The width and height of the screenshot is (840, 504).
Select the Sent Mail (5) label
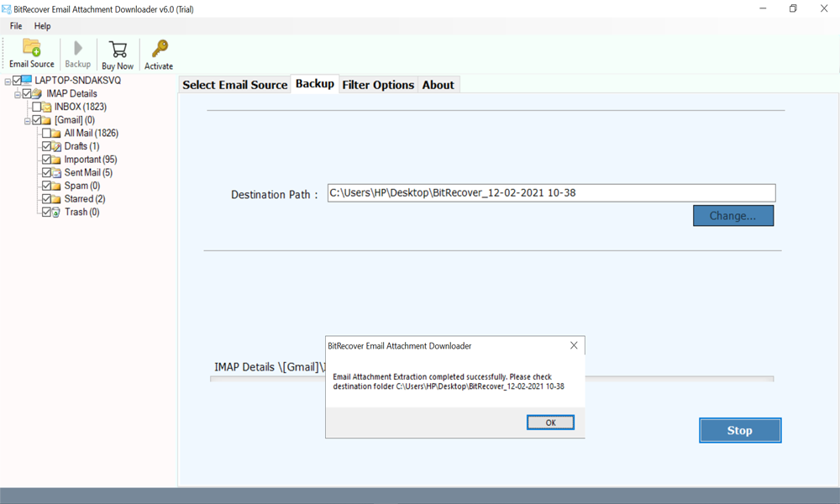point(88,172)
